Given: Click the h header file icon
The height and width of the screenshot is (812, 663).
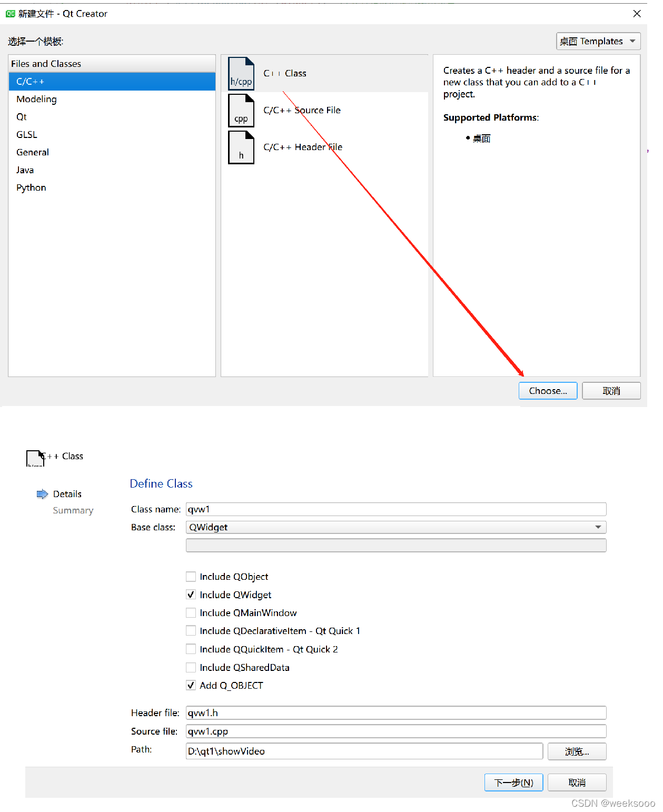Looking at the screenshot, I should (x=241, y=147).
